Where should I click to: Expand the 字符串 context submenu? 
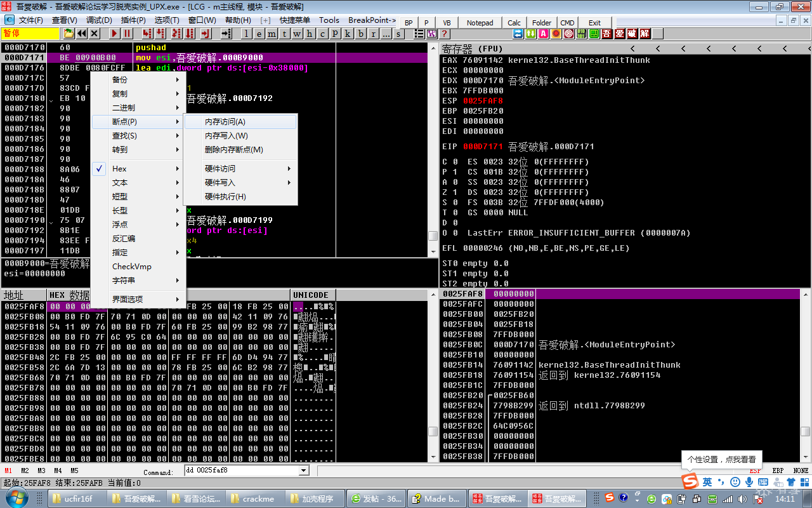coord(138,280)
